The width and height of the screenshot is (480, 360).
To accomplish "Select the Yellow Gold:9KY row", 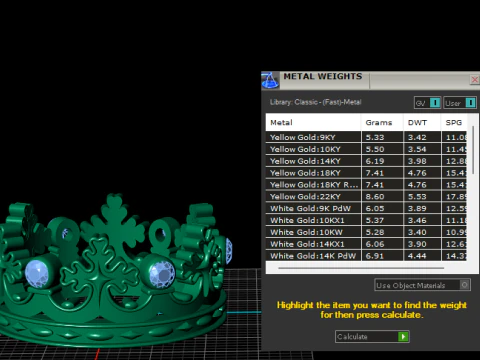I will pyautogui.click(x=366, y=137).
